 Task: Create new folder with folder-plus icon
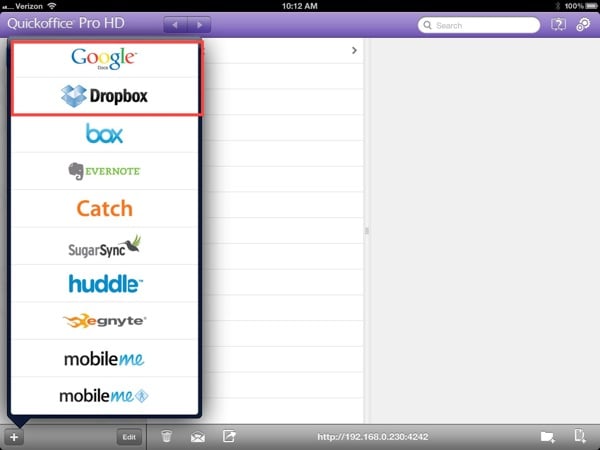point(548,437)
